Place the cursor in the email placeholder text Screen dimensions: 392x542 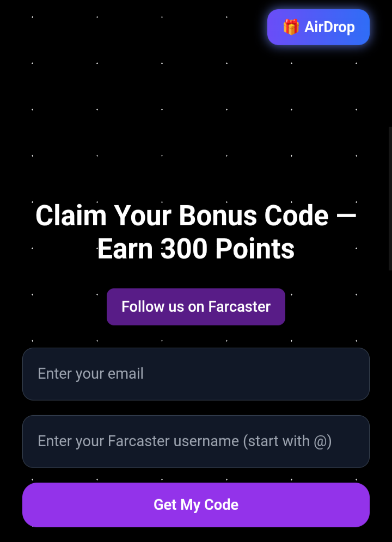(90, 374)
